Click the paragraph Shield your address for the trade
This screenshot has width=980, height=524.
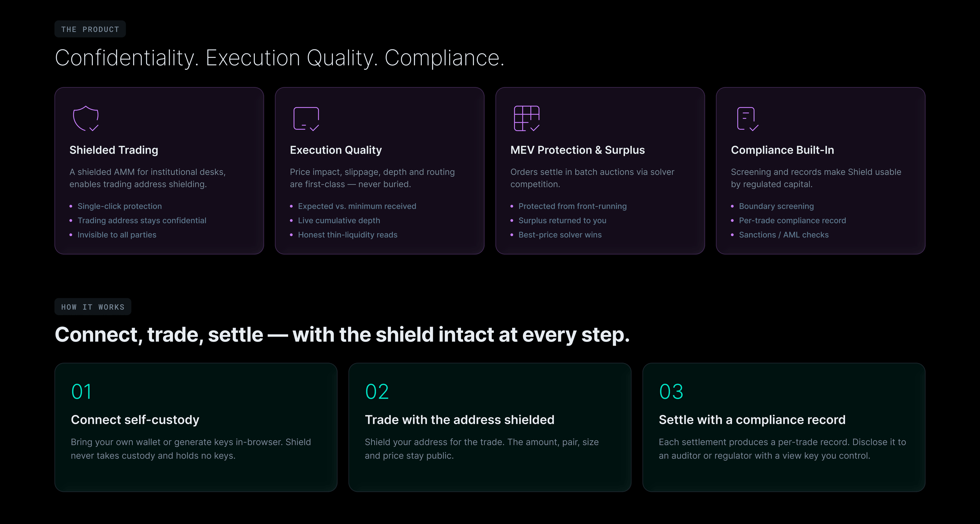click(x=482, y=449)
